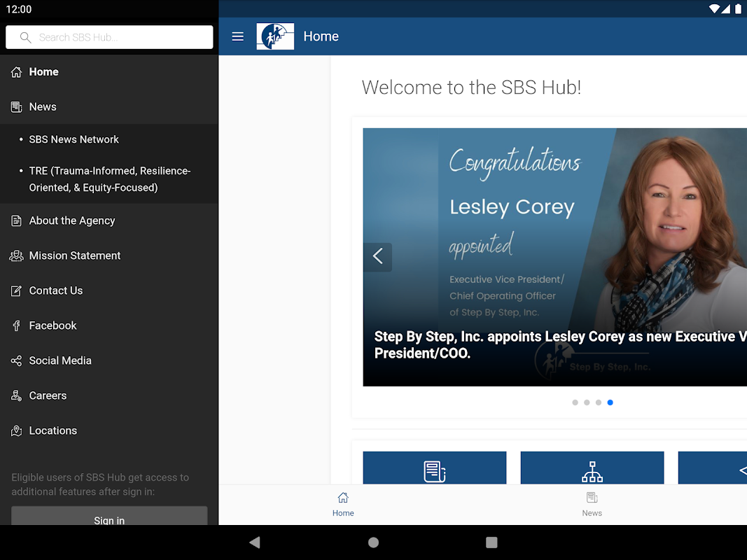The width and height of the screenshot is (747, 560).
Task: Click the About the Agency document icon
Action: coord(16,220)
